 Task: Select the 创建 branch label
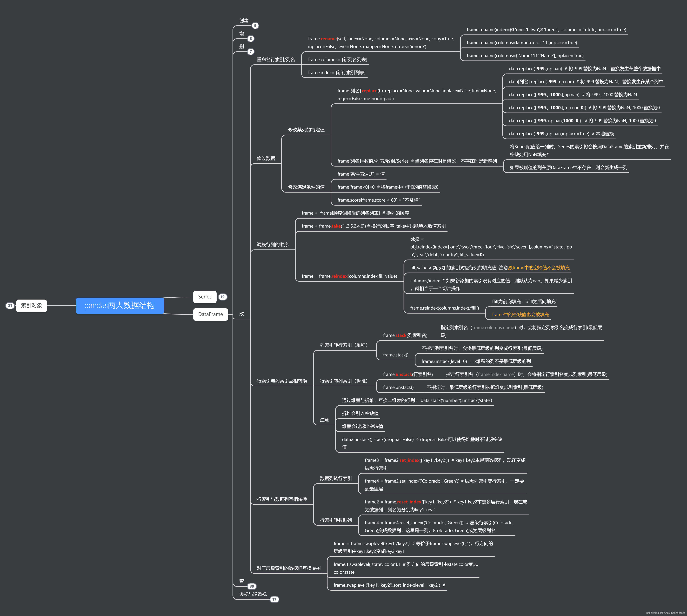(244, 21)
